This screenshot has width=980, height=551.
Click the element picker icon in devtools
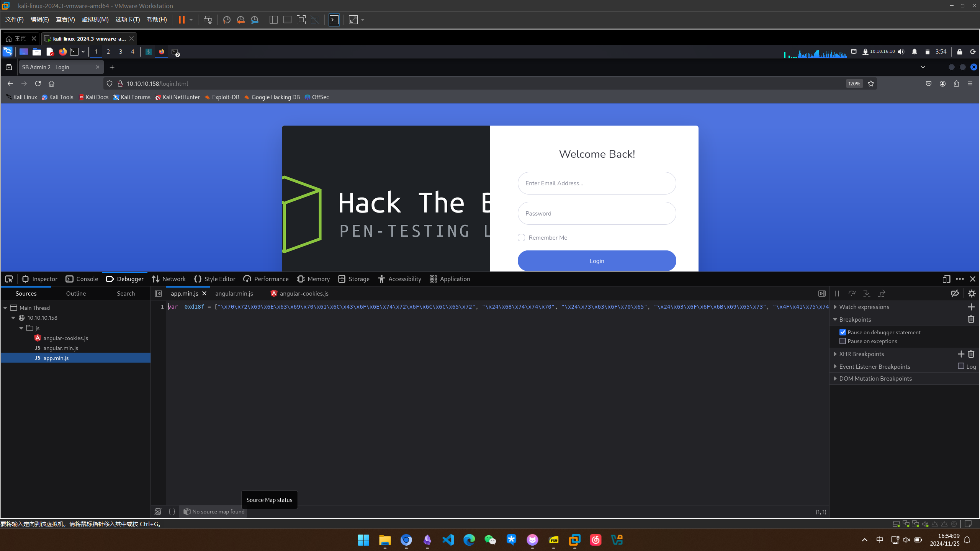[x=9, y=279]
